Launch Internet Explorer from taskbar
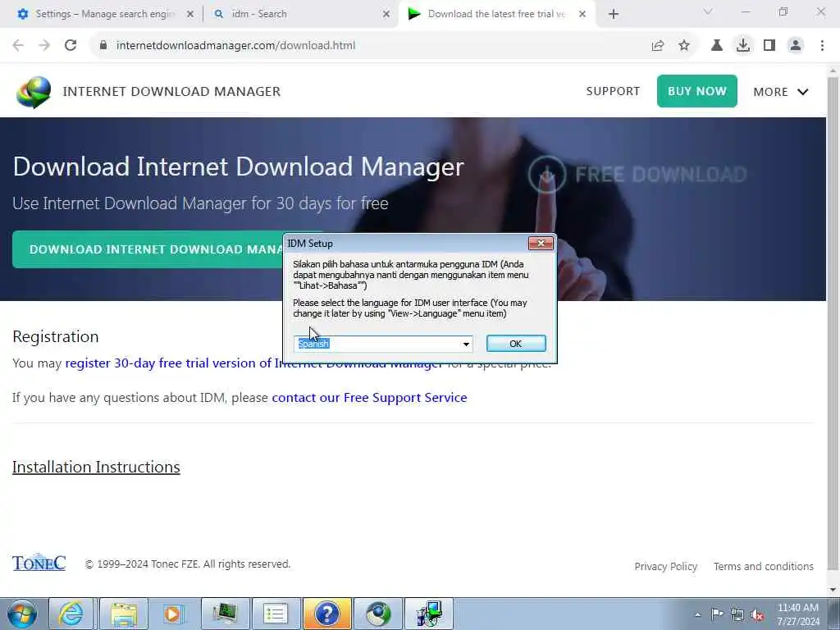 [71, 614]
